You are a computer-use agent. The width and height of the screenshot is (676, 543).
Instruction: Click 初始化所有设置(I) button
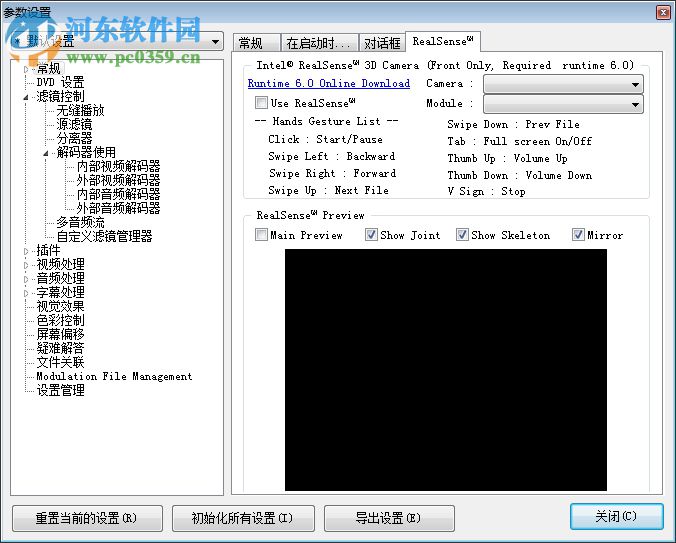tap(243, 518)
